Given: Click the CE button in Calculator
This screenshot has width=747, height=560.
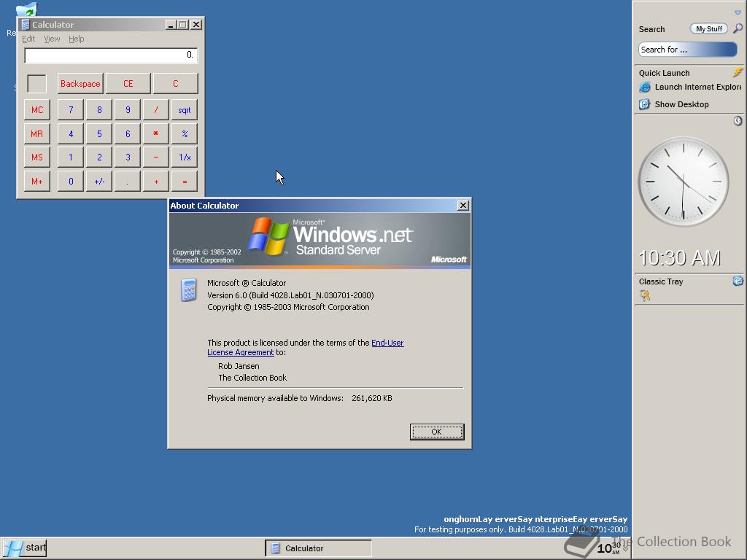Looking at the screenshot, I should (x=128, y=83).
